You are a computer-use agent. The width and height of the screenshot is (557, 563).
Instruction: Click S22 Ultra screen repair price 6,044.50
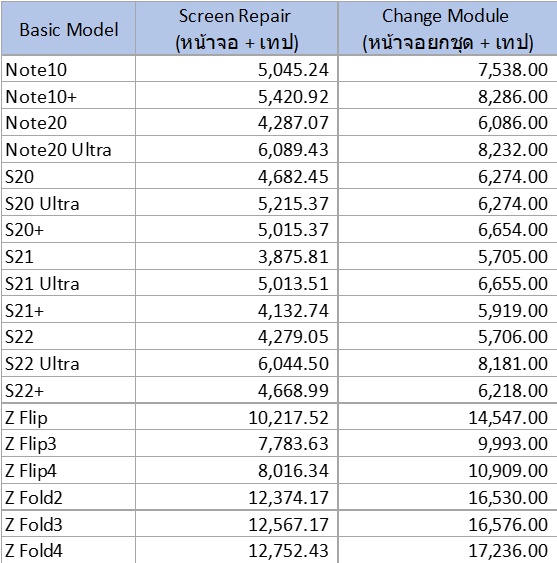[x=237, y=363]
